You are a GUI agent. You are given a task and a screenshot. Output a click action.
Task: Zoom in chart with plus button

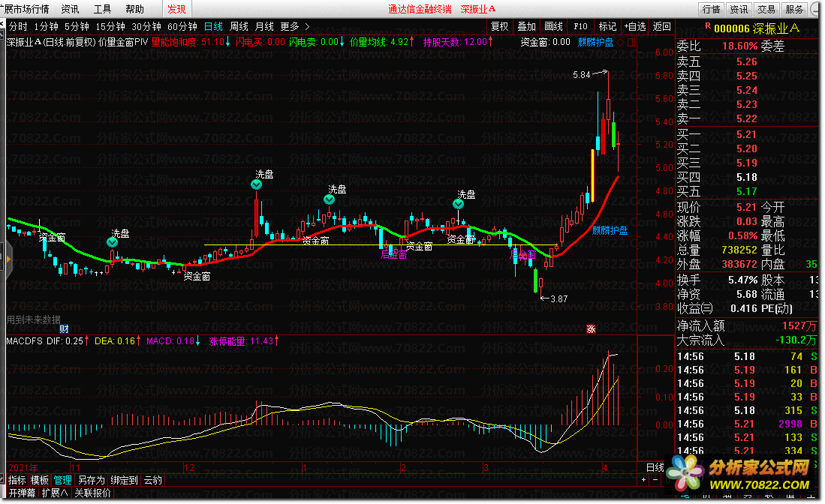pyautogui.click(x=643, y=479)
